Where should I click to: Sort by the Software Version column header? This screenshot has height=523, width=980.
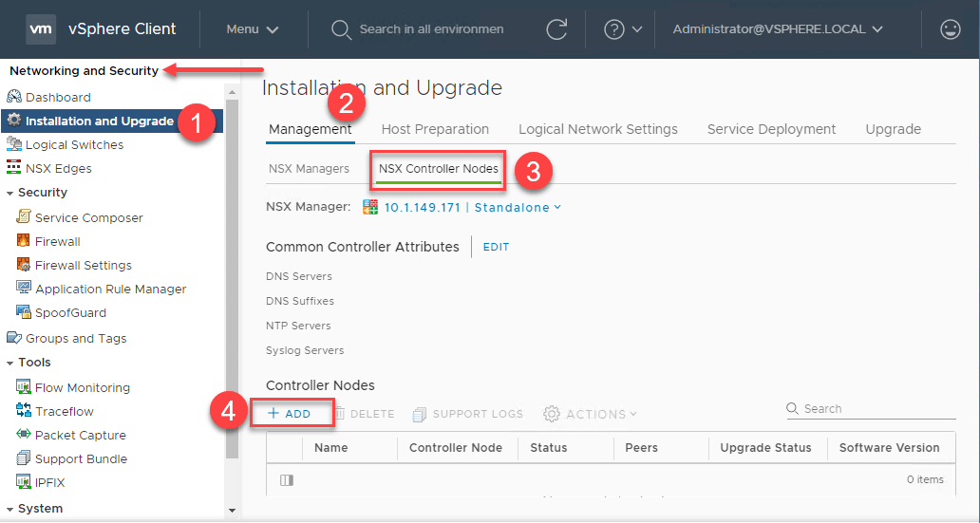[890, 447]
